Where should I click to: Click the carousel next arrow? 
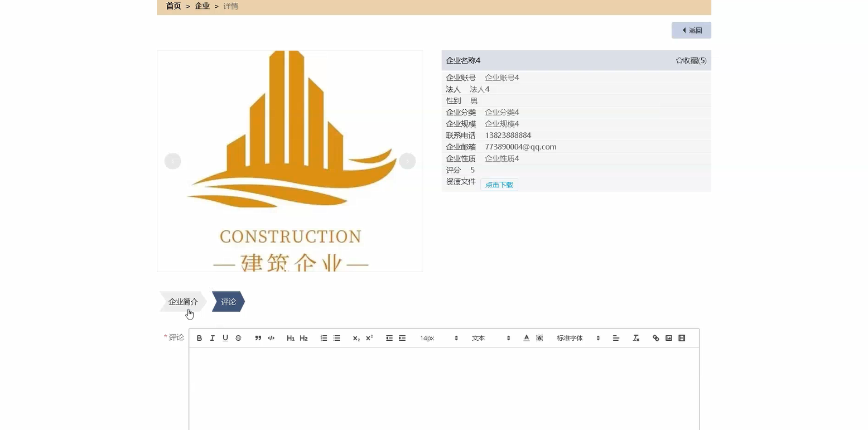(408, 161)
